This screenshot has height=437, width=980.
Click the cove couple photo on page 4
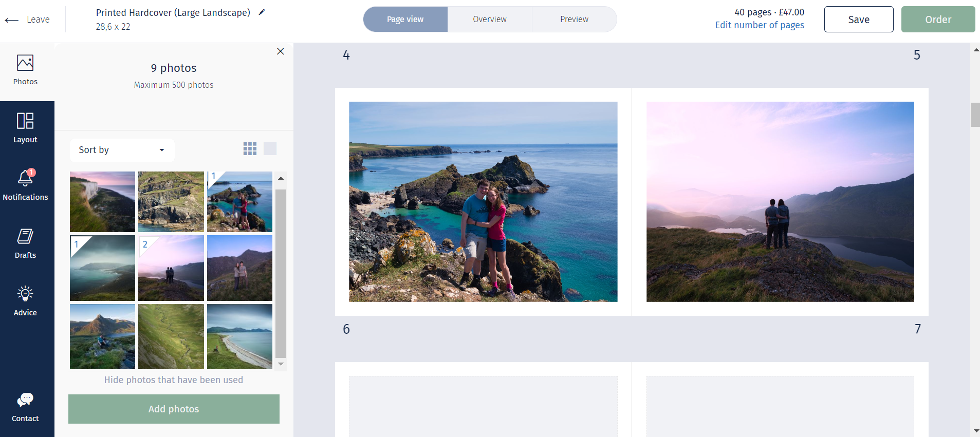point(483,202)
